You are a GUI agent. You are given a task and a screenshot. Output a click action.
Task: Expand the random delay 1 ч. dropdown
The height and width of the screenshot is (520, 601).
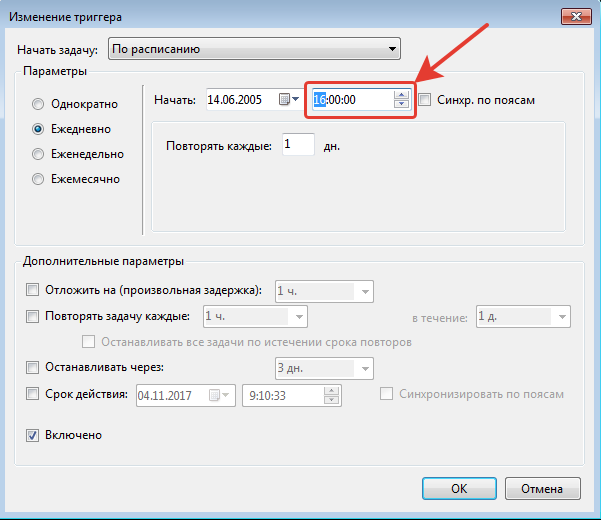(x=324, y=292)
